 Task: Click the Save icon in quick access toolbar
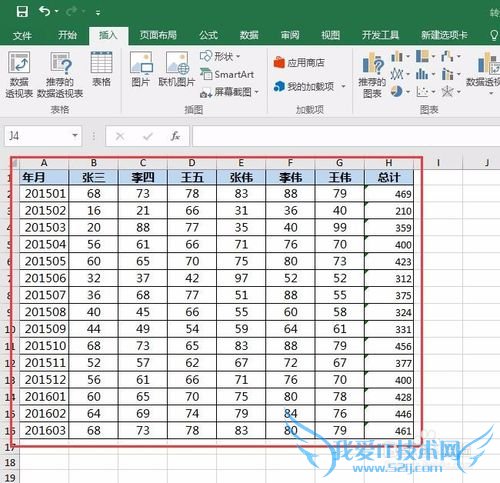tap(22, 12)
